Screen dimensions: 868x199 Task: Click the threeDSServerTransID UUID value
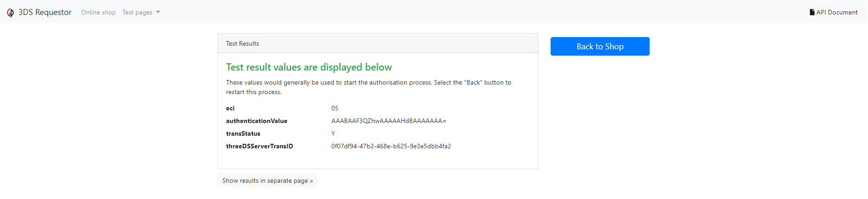point(391,146)
